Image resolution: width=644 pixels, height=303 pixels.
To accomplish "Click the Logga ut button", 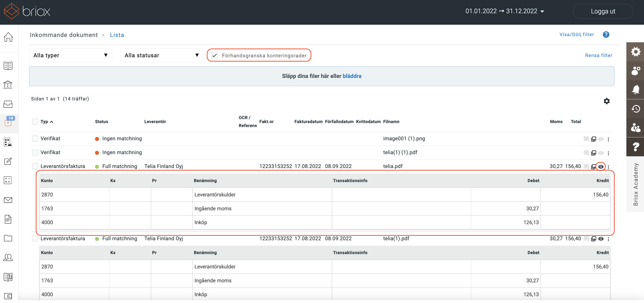I will coord(603,11).
